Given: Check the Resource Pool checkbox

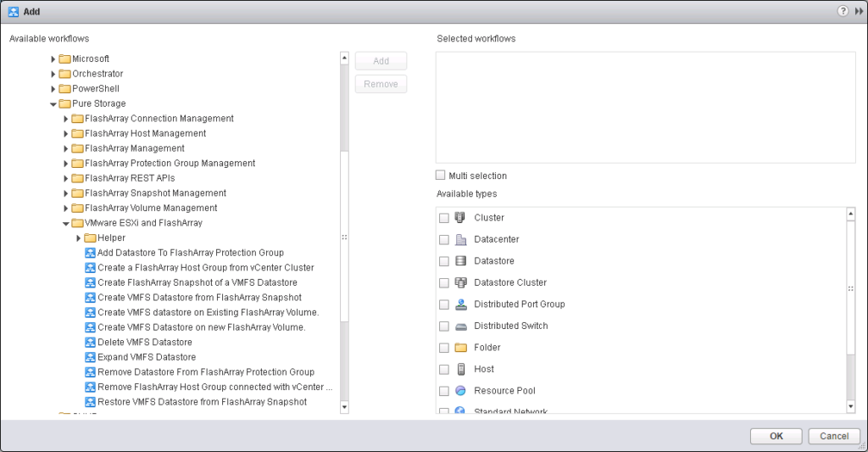Looking at the screenshot, I should 444,390.
